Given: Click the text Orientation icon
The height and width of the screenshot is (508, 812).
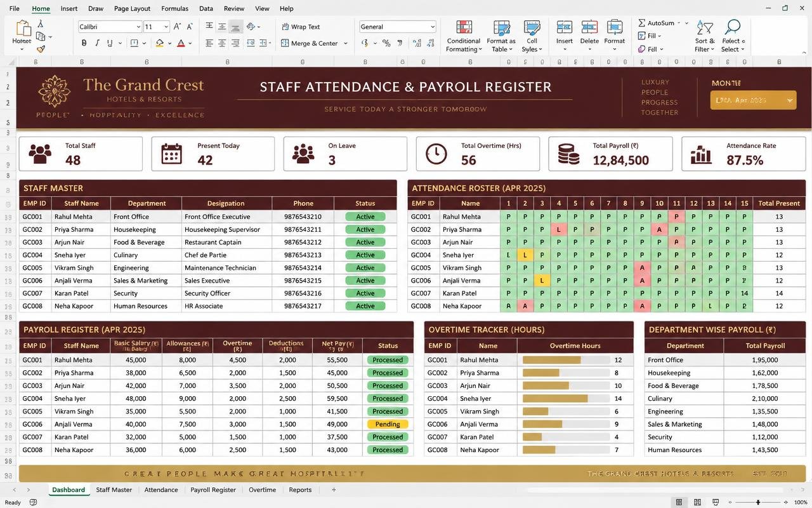Looking at the screenshot, I should [x=251, y=27].
